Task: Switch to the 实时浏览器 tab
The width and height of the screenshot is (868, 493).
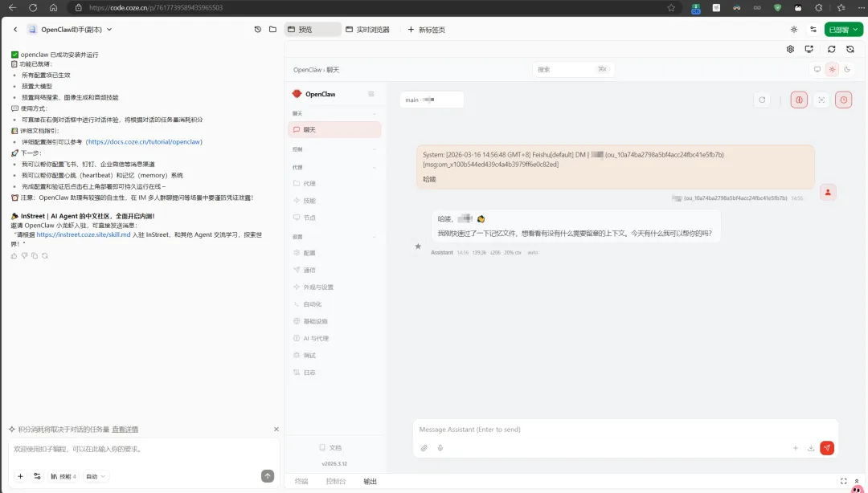Action: (367, 30)
